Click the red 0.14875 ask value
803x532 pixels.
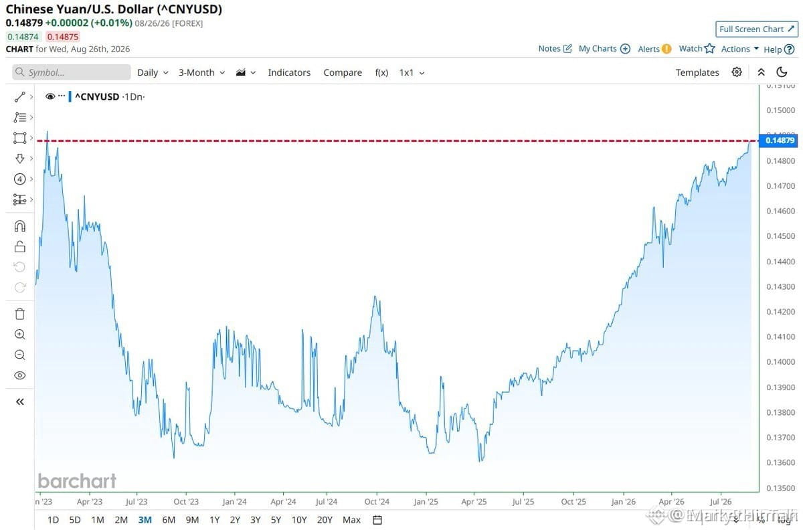63,37
